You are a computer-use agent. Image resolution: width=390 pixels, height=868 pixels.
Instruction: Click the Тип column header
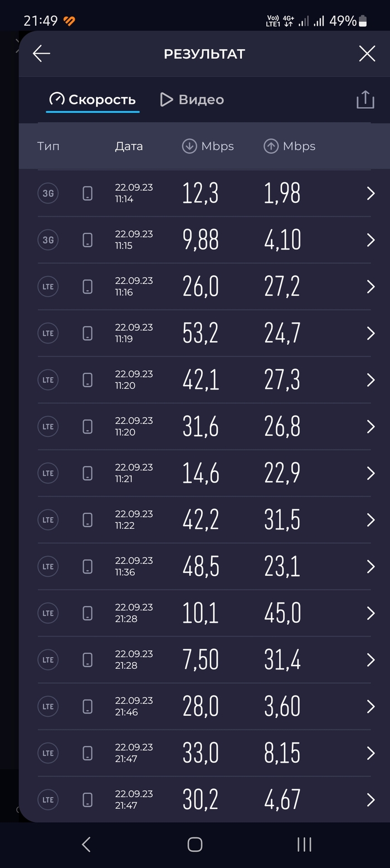point(48,146)
